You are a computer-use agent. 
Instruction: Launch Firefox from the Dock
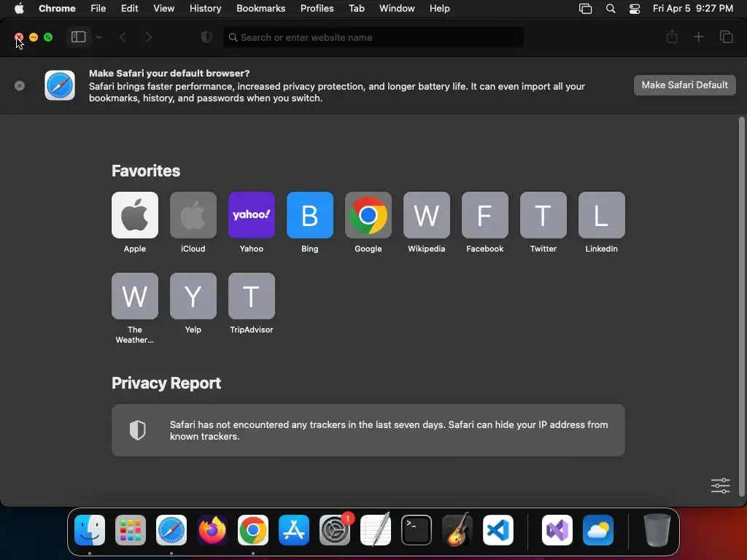[x=212, y=530]
